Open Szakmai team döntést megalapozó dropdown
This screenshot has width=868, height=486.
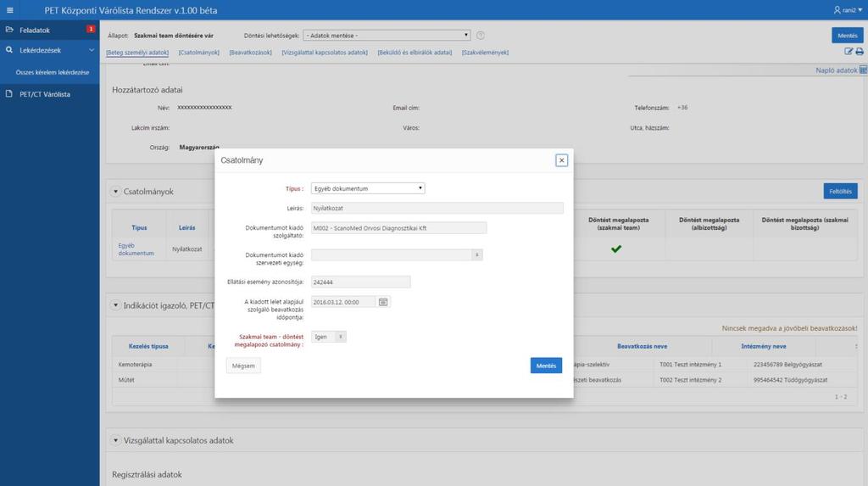329,337
